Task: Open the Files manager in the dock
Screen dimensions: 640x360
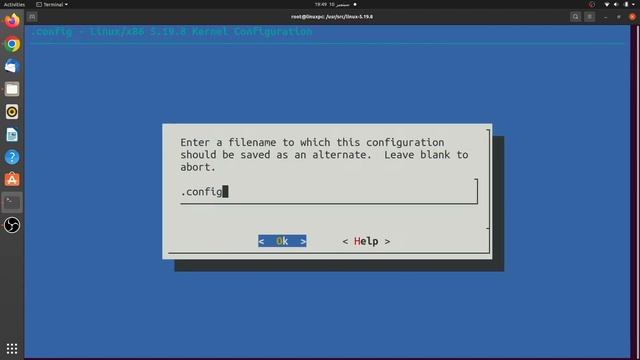Action: (12, 89)
